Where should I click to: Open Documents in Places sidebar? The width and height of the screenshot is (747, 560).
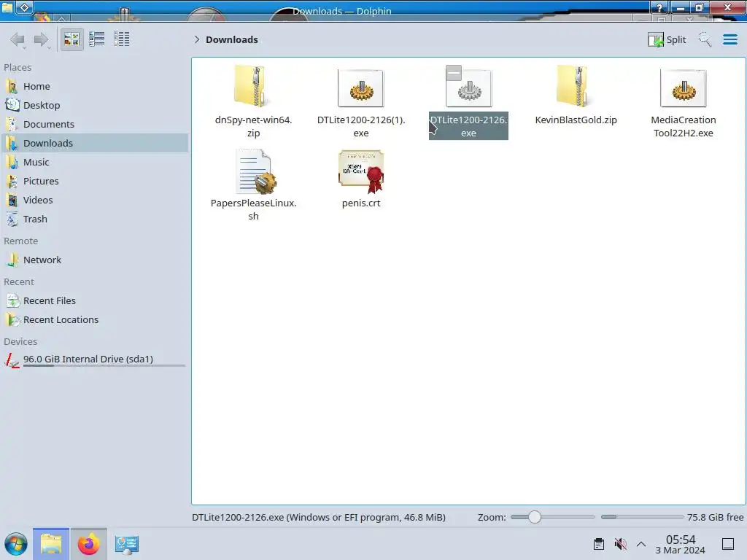coord(95,124)
